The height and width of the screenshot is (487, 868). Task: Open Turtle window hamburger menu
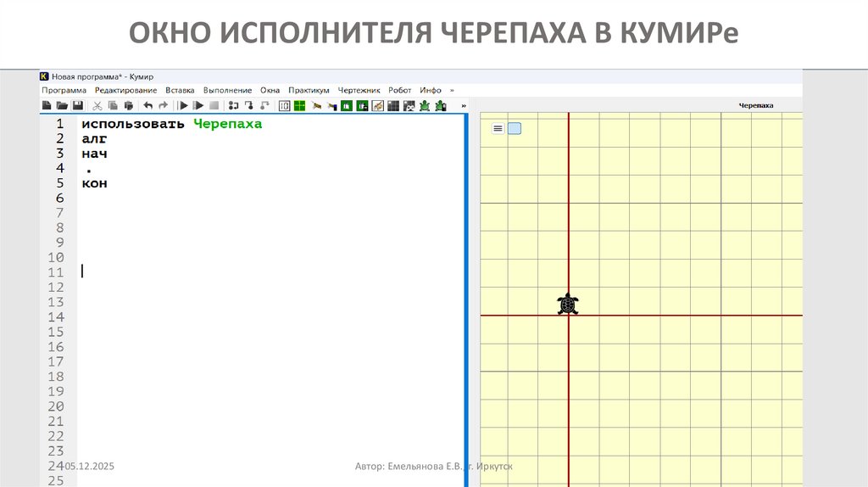[498, 128]
